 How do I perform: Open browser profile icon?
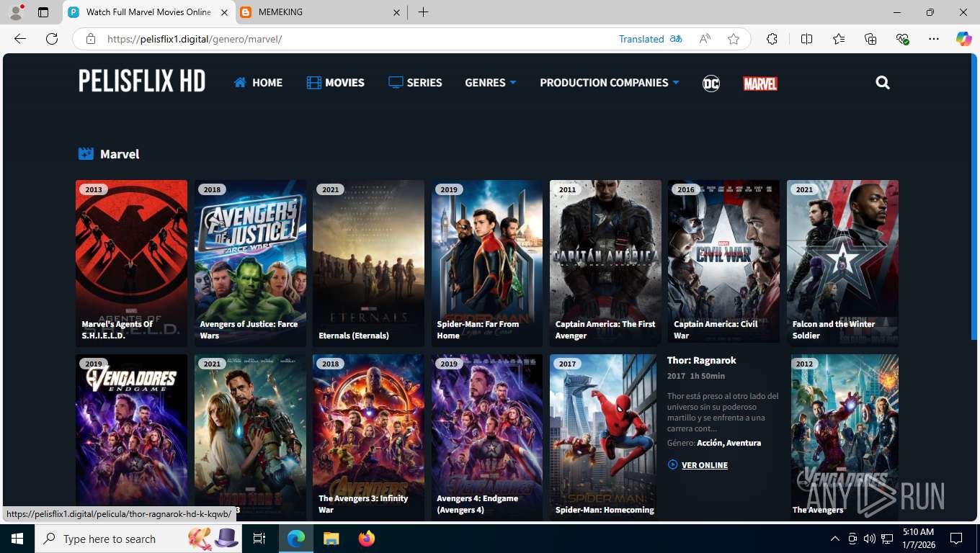16,12
